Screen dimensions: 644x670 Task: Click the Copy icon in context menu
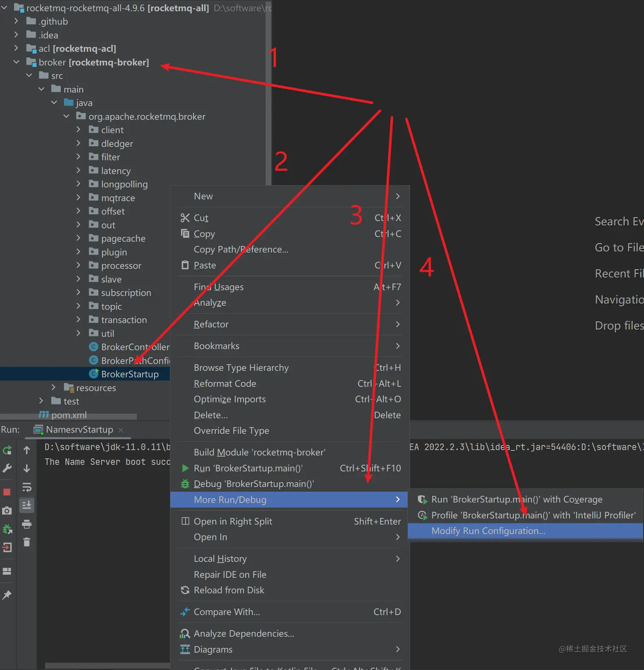coord(185,234)
